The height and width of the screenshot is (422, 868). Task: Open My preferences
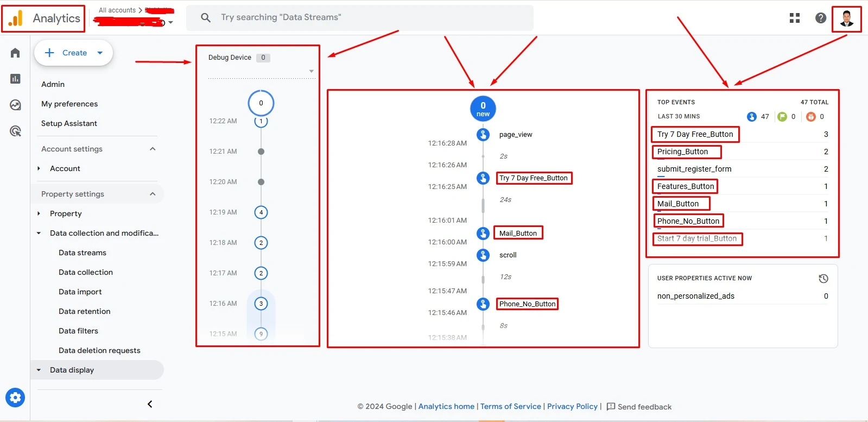(69, 104)
